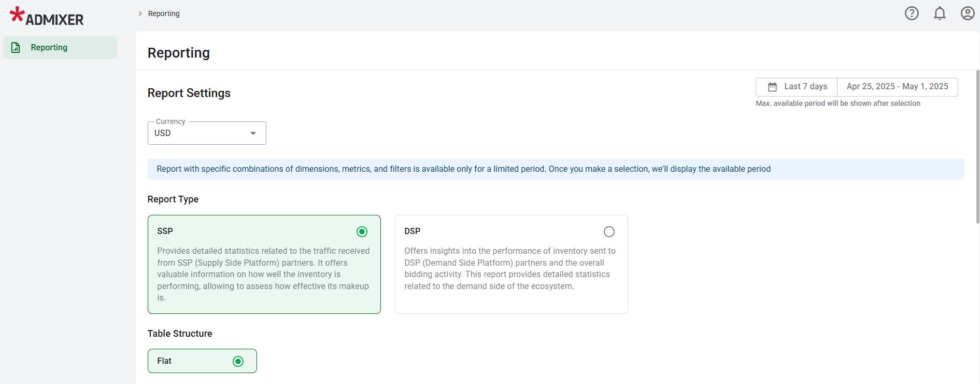
Task: Open the user account profile icon
Action: (967, 13)
